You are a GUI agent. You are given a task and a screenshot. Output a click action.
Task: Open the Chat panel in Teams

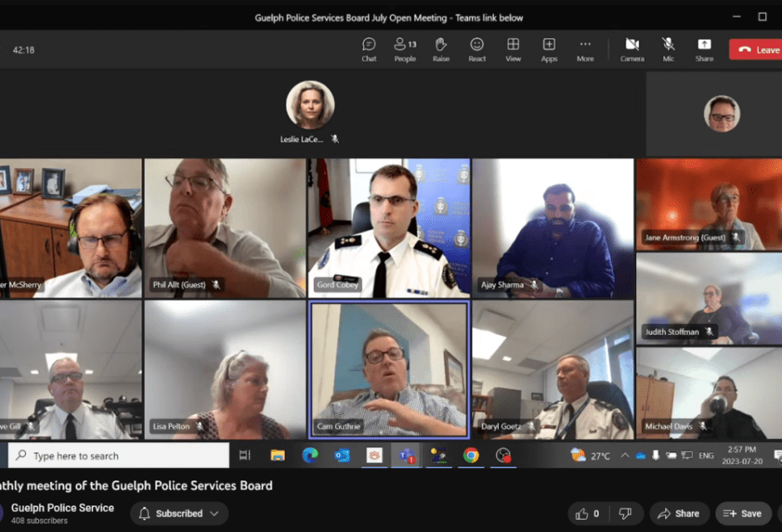(x=369, y=49)
